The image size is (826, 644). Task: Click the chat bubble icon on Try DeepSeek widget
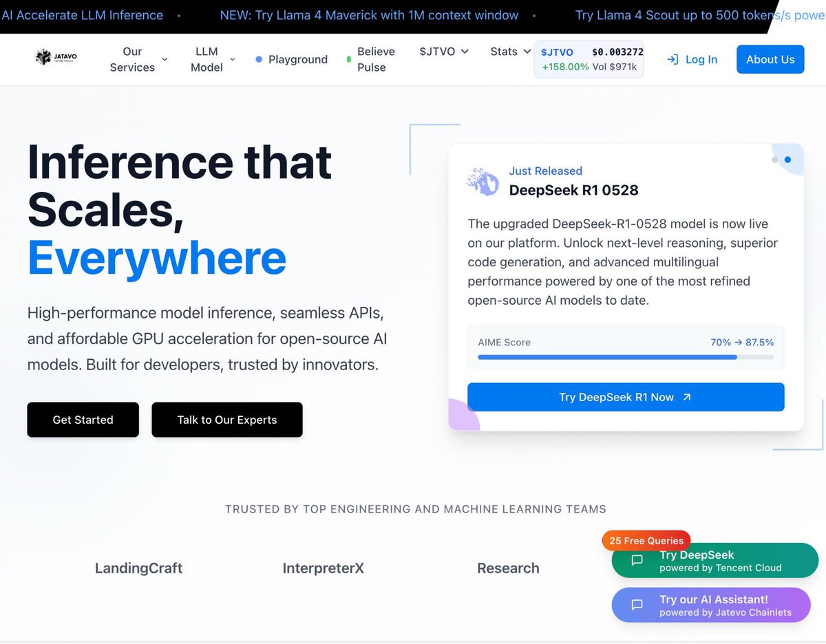coord(637,561)
